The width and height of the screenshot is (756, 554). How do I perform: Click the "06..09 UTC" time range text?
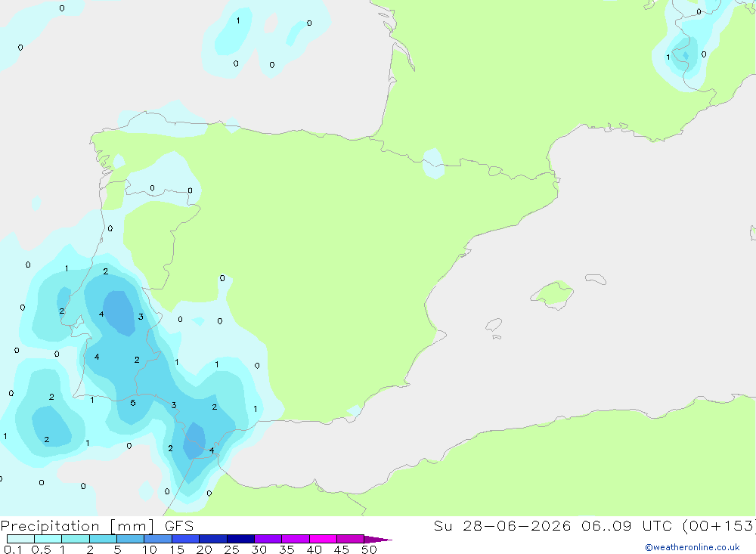pyautogui.click(x=626, y=526)
